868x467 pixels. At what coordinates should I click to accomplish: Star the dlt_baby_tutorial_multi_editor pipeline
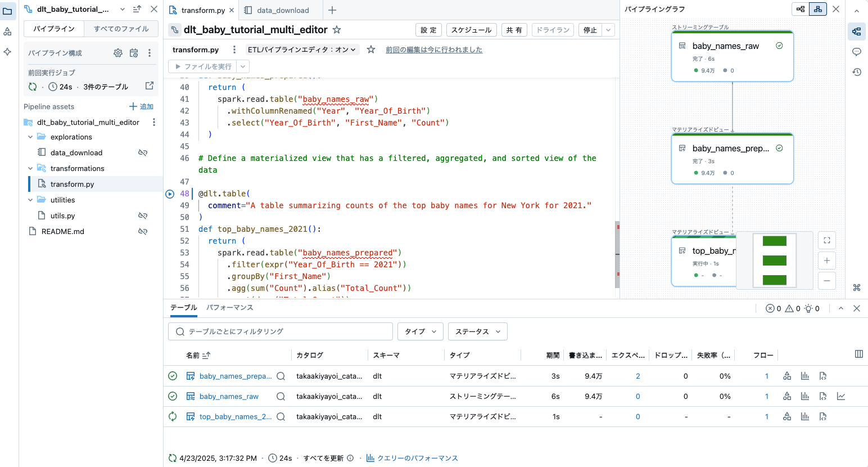336,30
